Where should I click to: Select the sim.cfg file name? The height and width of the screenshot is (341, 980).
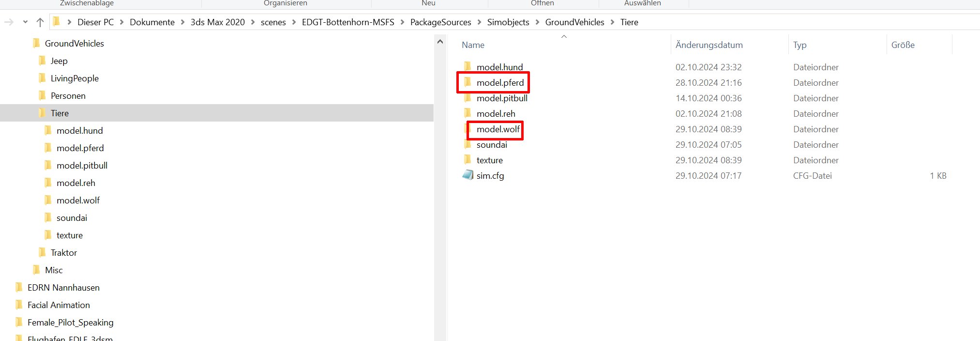[x=490, y=176]
